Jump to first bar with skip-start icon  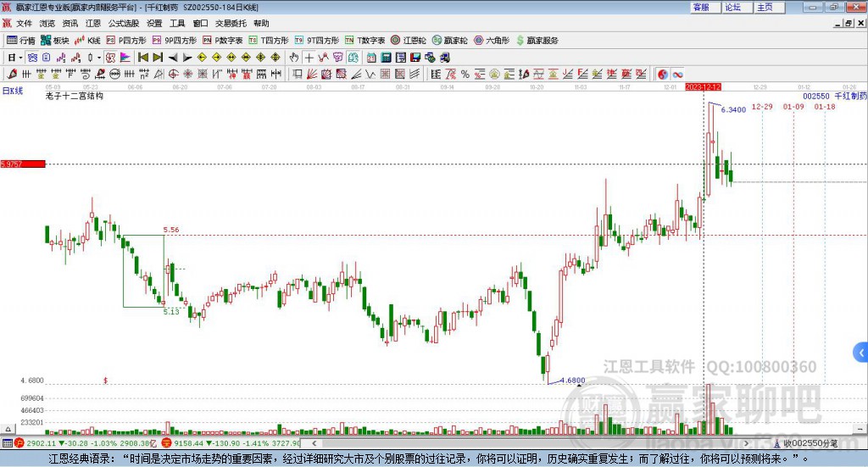[142, 58]
